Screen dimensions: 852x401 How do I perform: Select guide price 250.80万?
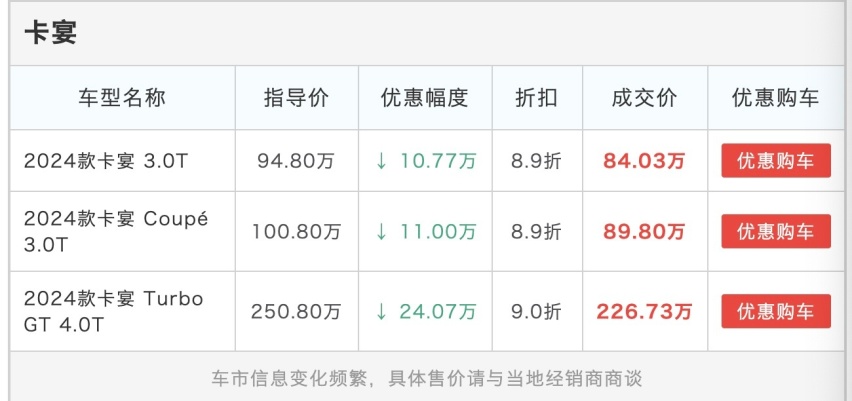click(x=297, y=312)
